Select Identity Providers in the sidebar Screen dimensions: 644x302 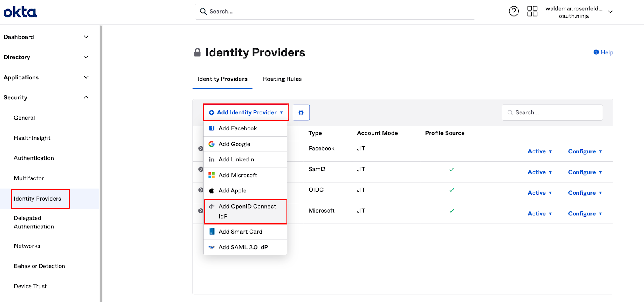click(x=37, y=199)
